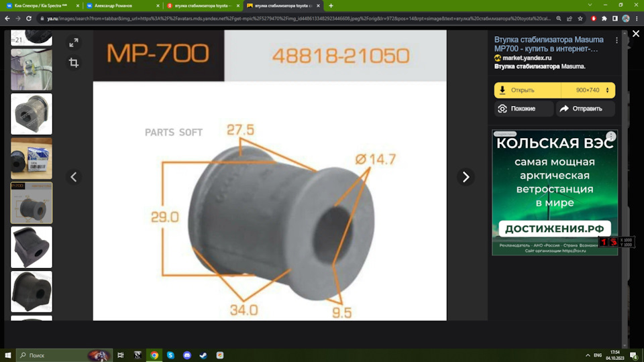Open the Кольская ВЭС advertisement banner
The width and height of the screenshot is (644, 362).
[x=555, y=192]
